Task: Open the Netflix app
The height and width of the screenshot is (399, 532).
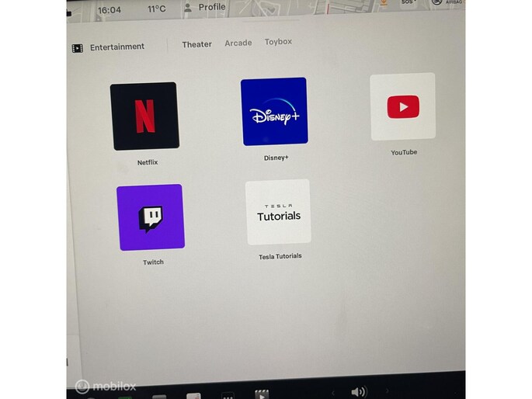Action: click(x=144, y=116)
